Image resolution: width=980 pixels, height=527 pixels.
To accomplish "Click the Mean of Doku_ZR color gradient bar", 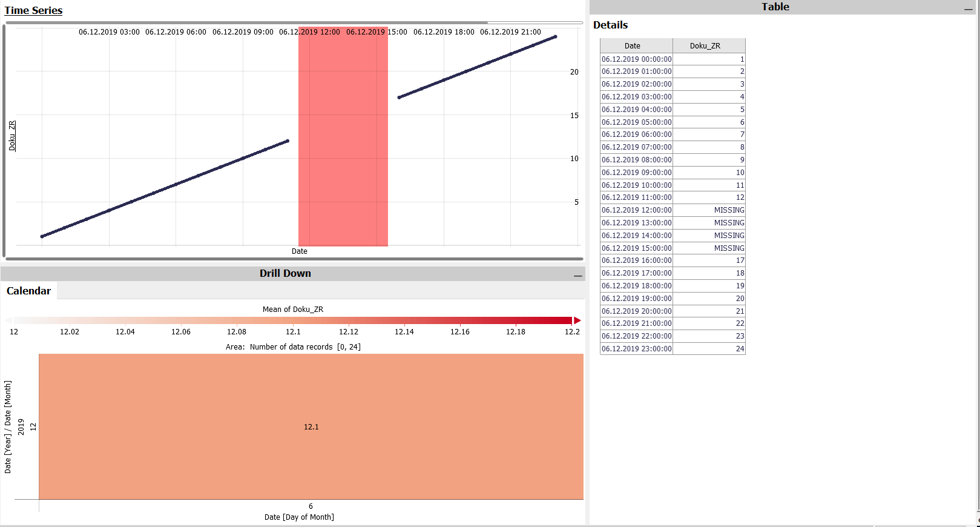I will point(292,320).
